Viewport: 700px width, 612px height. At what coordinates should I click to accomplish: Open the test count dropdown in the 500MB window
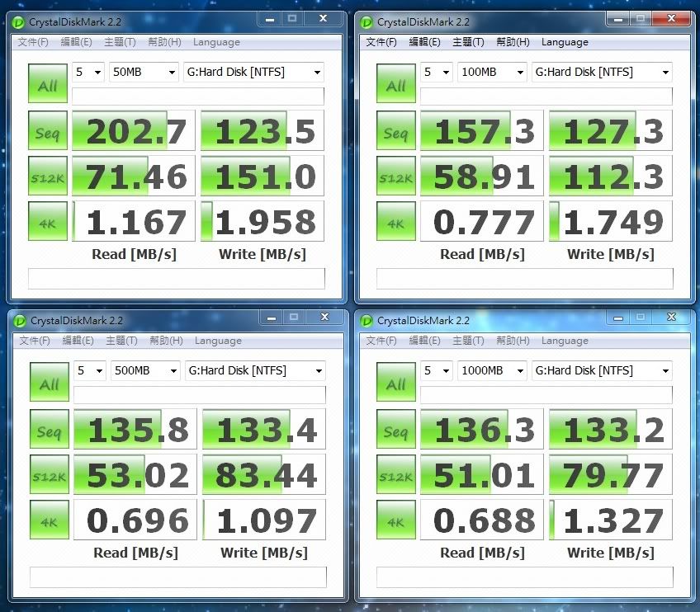coord(90,370)
